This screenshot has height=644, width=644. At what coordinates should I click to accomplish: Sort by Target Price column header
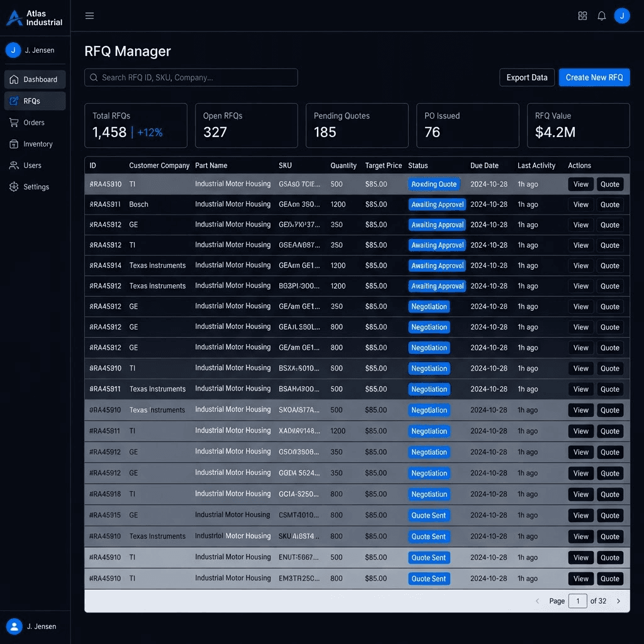[x=384, y=165]
